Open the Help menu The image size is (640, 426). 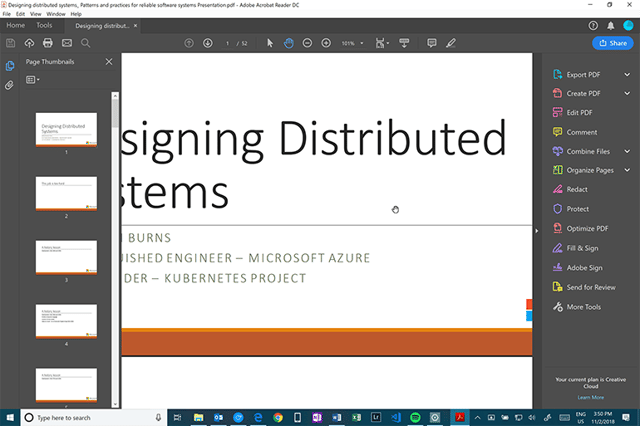(x=76, y=14)
